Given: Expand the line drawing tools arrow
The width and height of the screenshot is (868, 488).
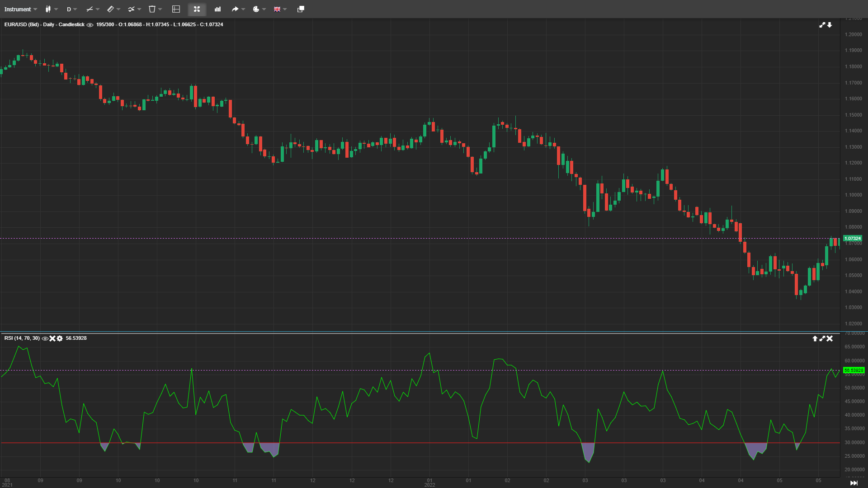Looking at the screenshot, I should (98, 9).
